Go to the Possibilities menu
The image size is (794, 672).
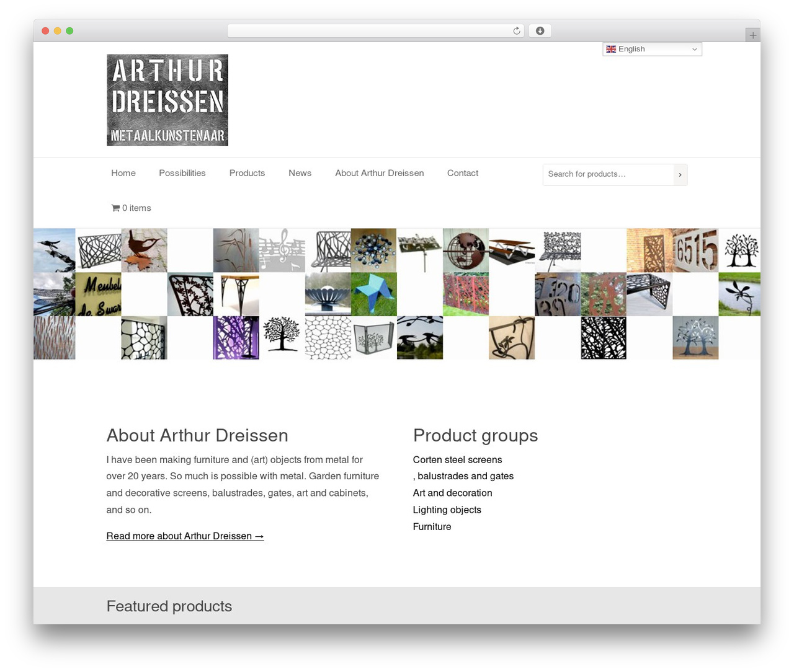182,173
